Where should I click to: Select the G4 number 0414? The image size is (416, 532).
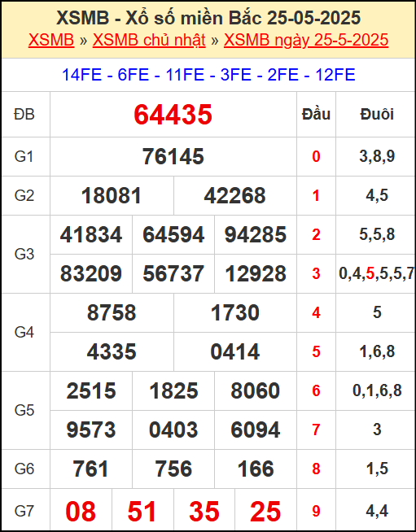[235, 352]
